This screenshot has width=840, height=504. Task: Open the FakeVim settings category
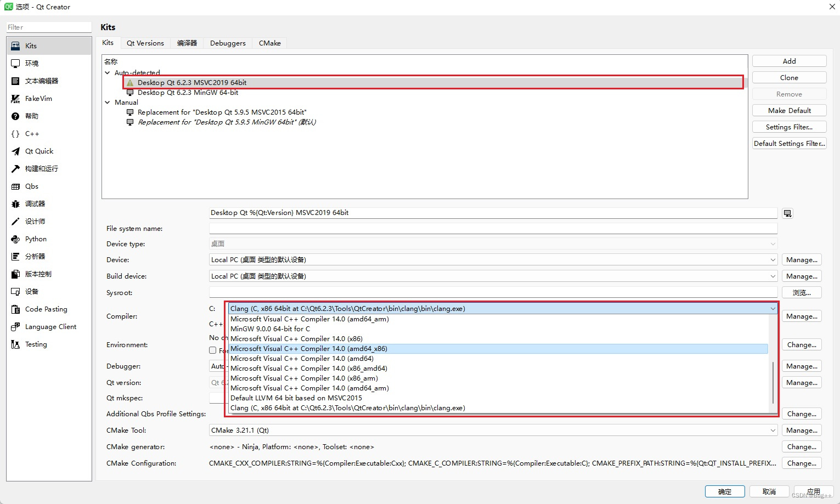coord(49,98)
